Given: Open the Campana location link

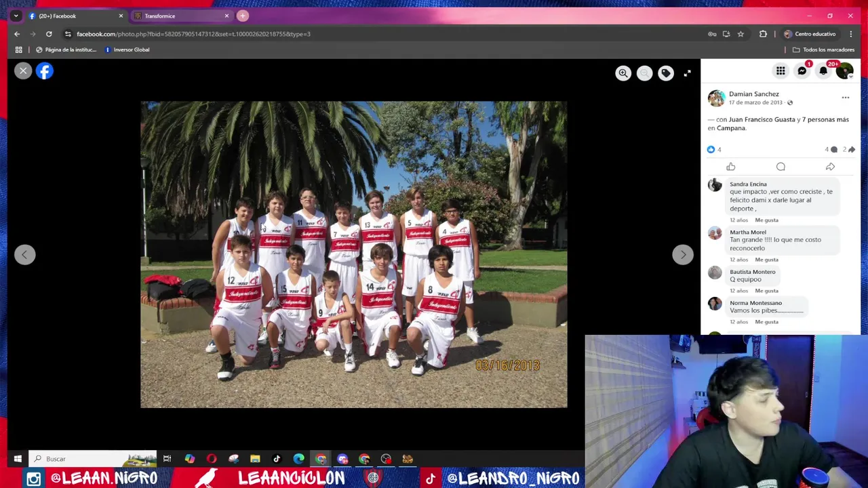Looking at the screenshot, I should pyautogui.click(x=731, y=128).
